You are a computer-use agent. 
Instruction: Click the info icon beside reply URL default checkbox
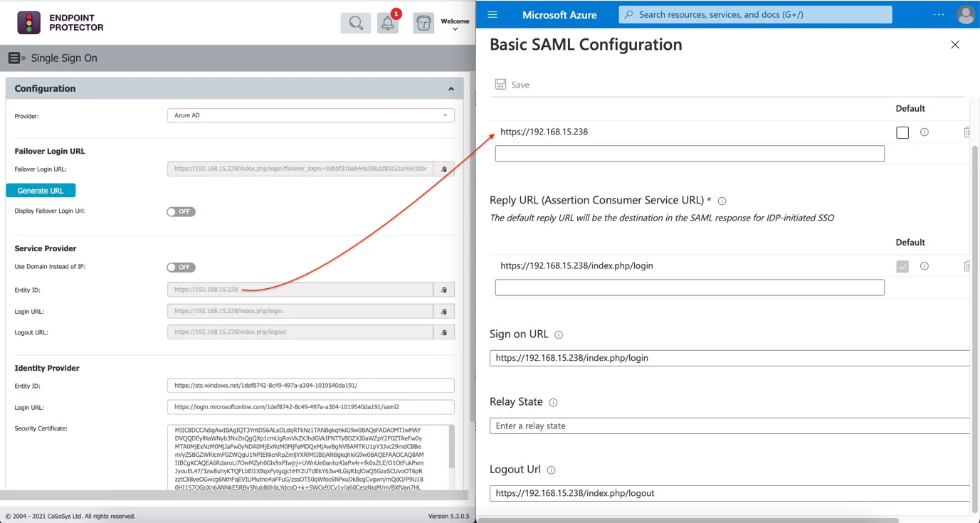point(924,266)
